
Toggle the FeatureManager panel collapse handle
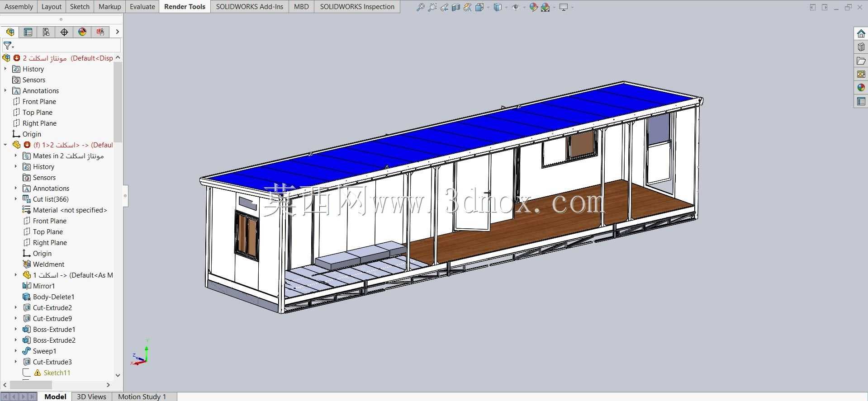[x=125, y=196]
